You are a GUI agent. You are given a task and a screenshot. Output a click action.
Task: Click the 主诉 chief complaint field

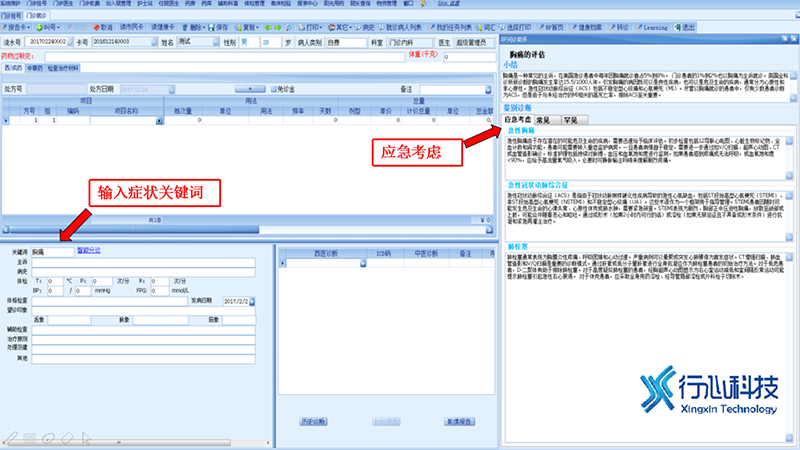[143, 262]
